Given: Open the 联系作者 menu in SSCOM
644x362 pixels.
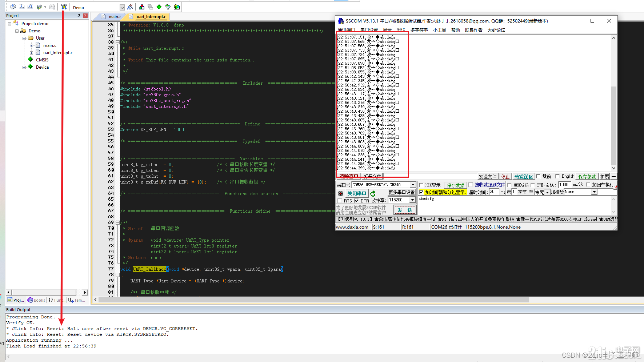Looking at the screenshot, I should coord(474,30).
